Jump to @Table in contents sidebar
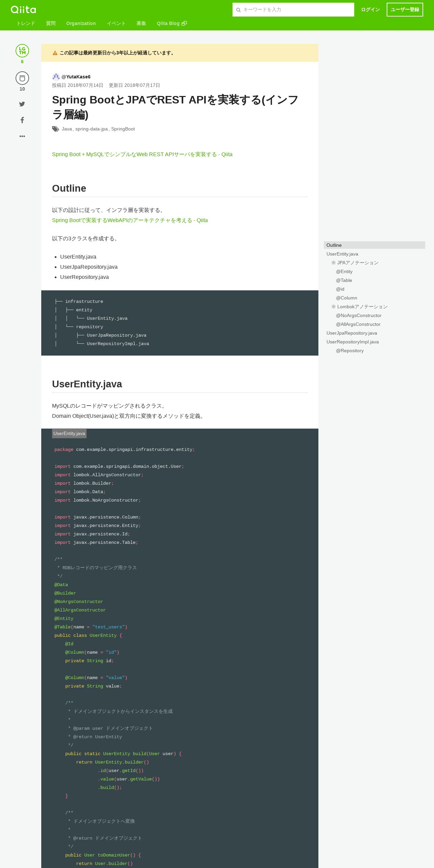Viewport: 434px width, 868px height. click(x=344, y=280)
